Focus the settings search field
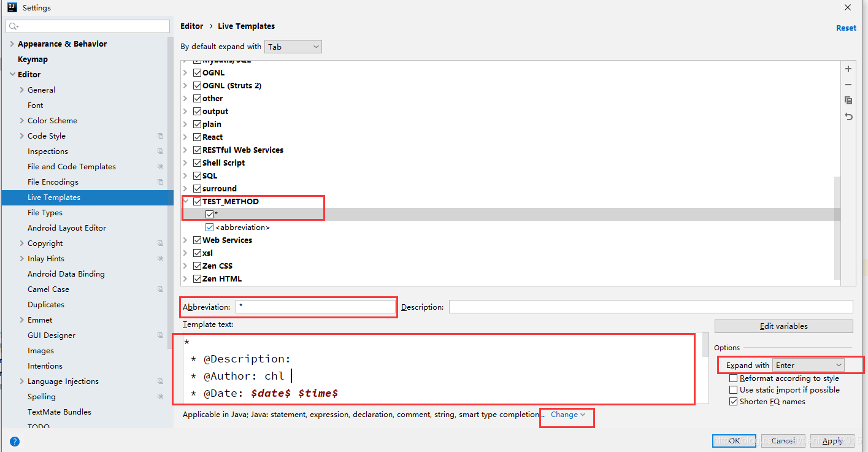868x452 pixels. (88, 26)
